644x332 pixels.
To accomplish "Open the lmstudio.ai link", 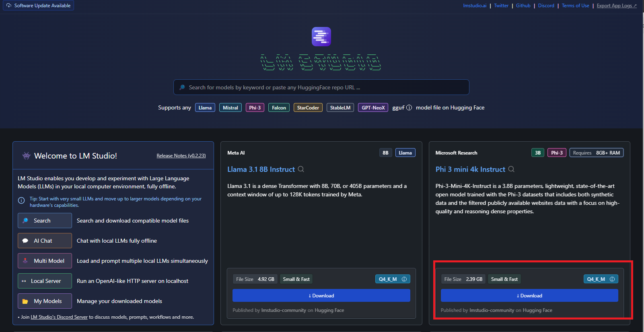I will click(x=475, y=6).
